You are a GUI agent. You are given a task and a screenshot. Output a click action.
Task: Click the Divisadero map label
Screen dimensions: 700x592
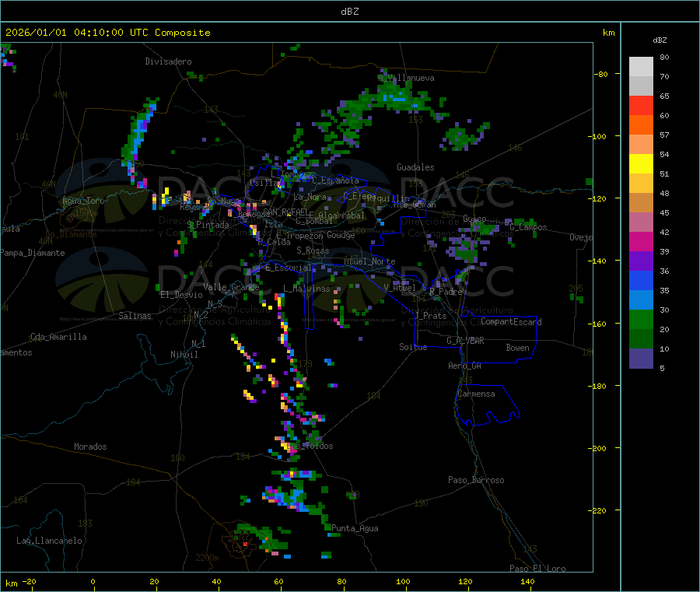tap(168, 61)
